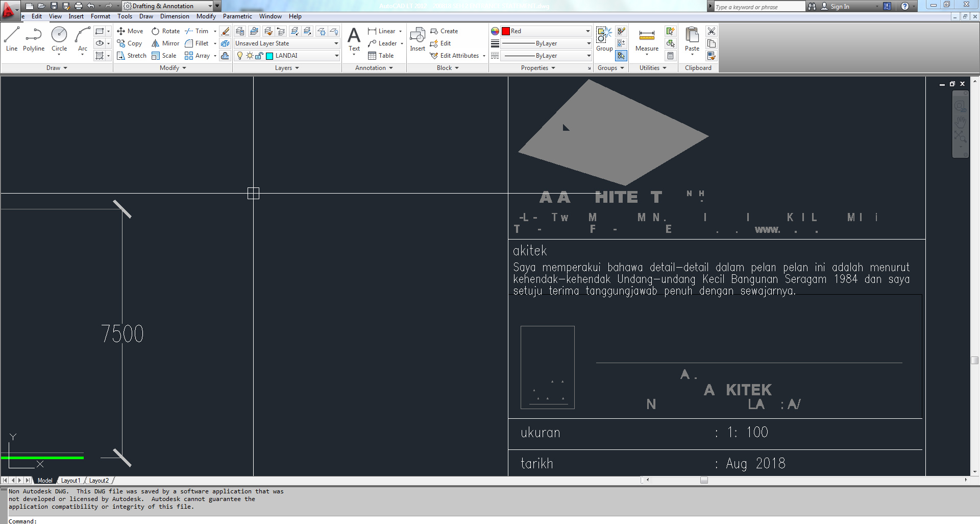This screenshot has height=524, width=980.
Task: Select the Trim tool
Action: coord(197,31)
